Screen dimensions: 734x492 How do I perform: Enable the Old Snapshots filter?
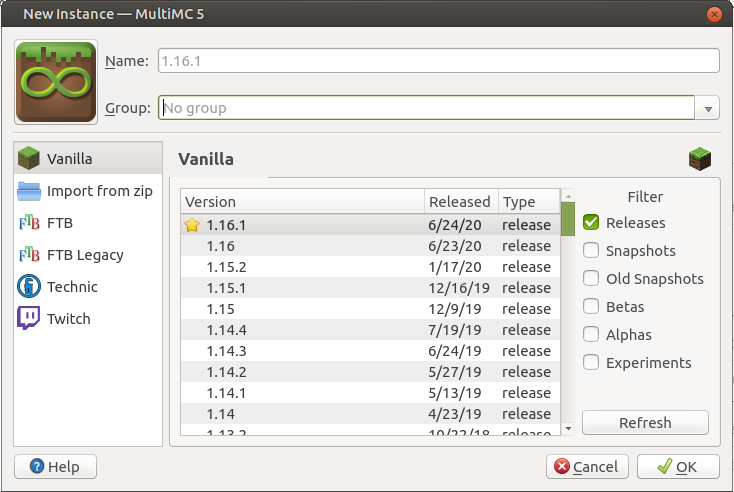pyautogui.click(x=591, y=279)
